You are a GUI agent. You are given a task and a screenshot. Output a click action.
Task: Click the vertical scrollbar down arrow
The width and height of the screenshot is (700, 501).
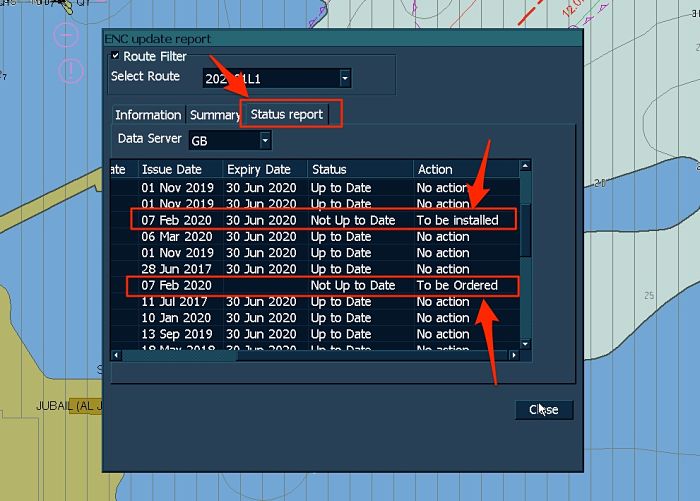526,342
